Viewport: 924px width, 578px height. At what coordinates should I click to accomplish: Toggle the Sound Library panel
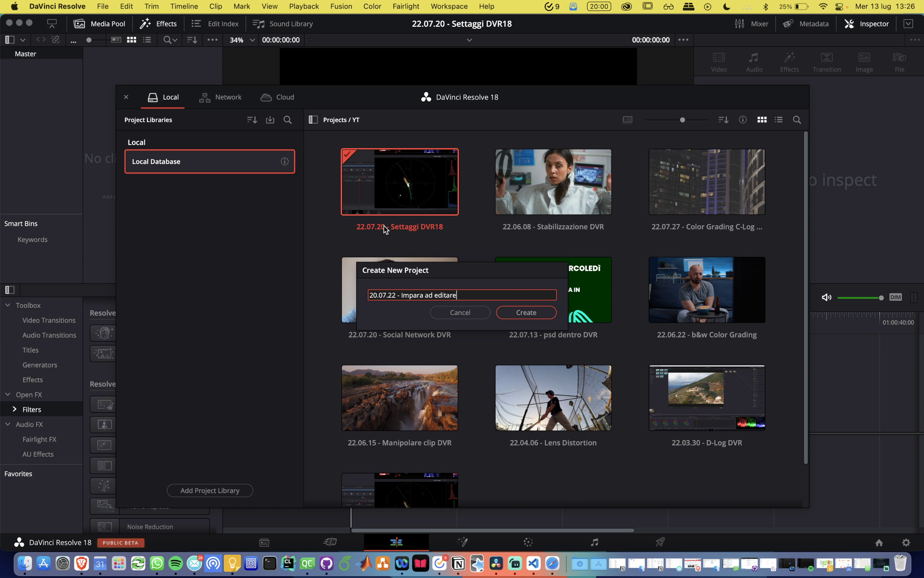pos(283,24)
